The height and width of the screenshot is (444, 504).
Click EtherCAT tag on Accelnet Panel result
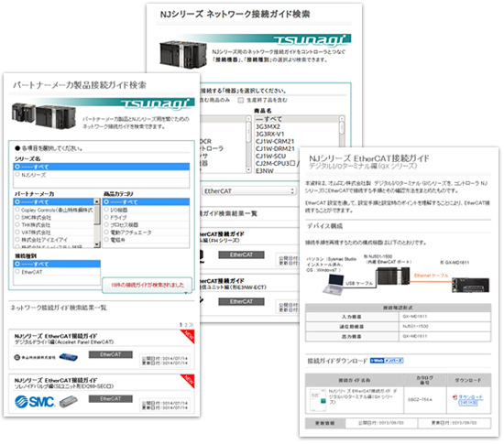point(111,354)
